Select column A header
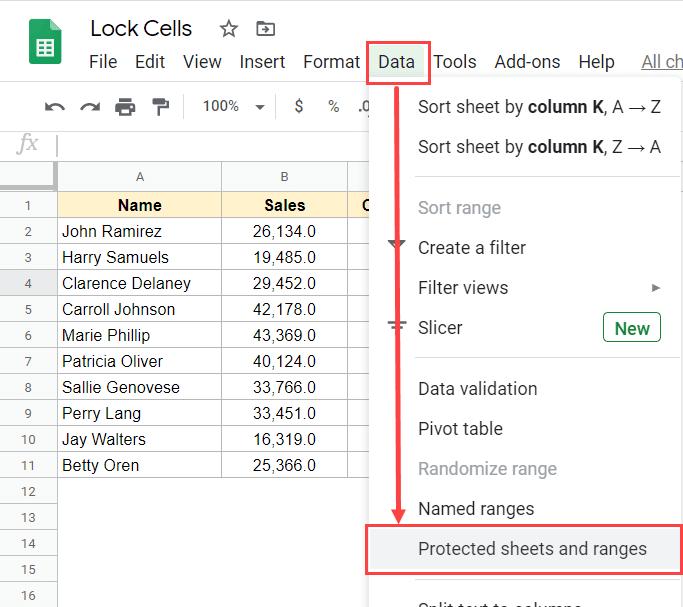The width and height of the screenshot is (683, 607). pyautogui.click(x=139, y=177)
